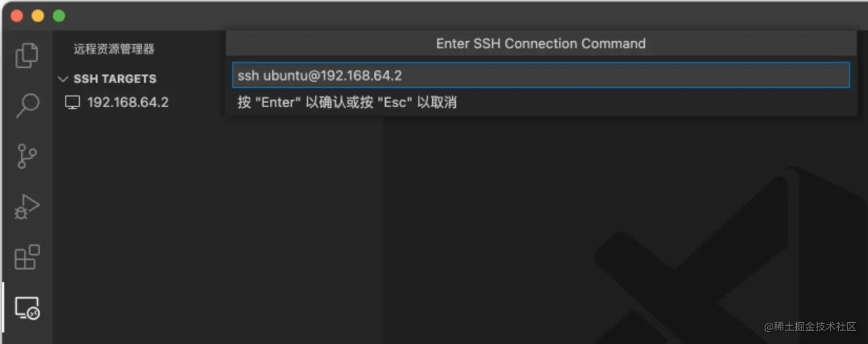Minimize the window with the yellow button
Screen dimensions: 868x344
point(38,16)
